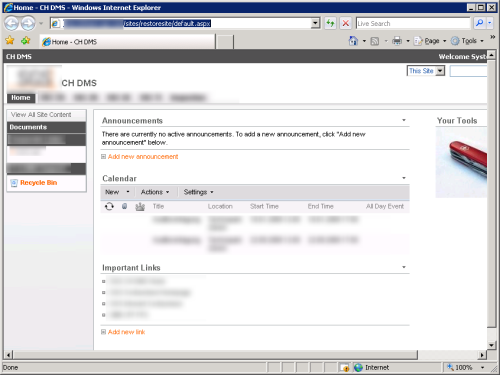Image resolution: width=500 pixels, height=375 pixels.
Task: Click the Recurrence column icon
Action: pos(109,206)
